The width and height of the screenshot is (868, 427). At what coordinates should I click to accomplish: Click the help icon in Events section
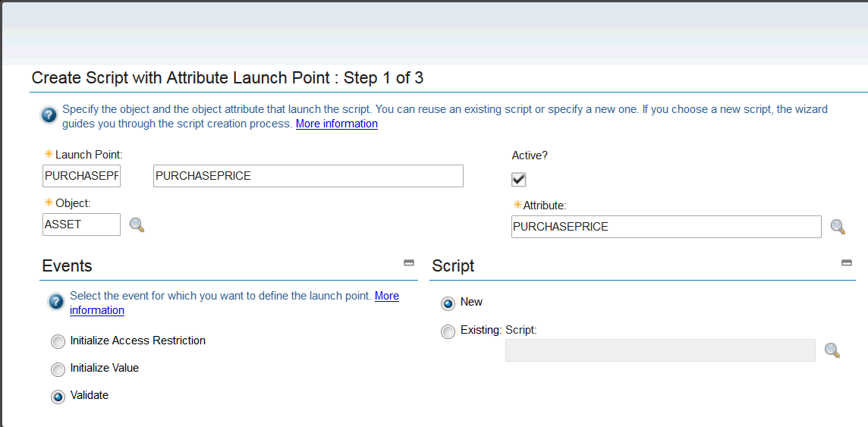pos(56,302)
